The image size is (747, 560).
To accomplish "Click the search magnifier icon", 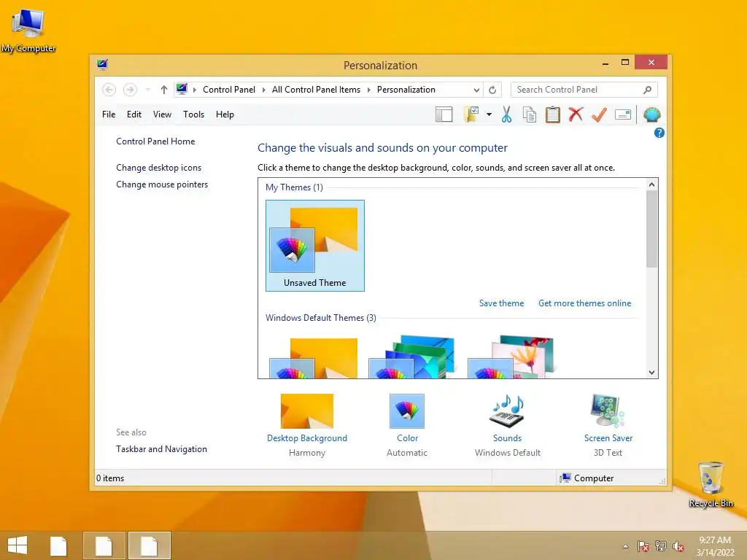I will [648, 90].
